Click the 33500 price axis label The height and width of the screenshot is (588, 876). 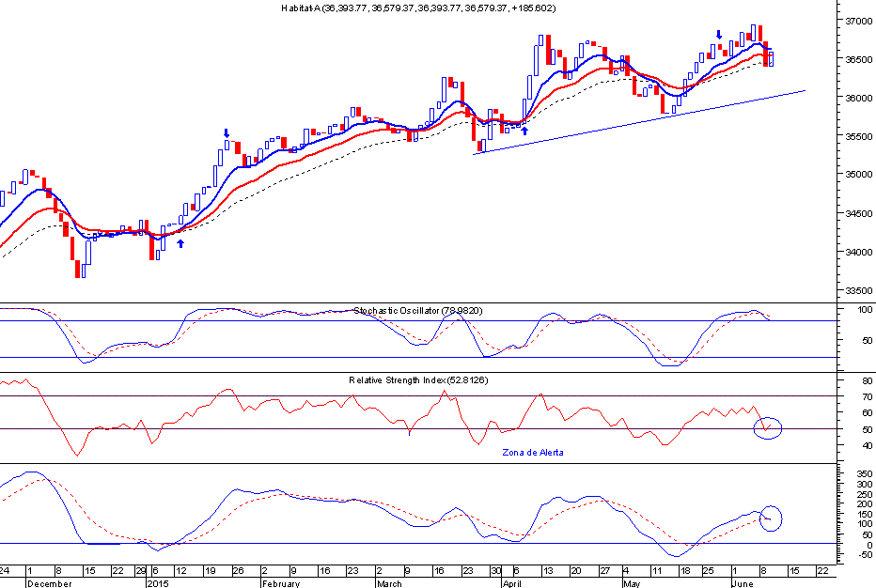coord(859,290)
